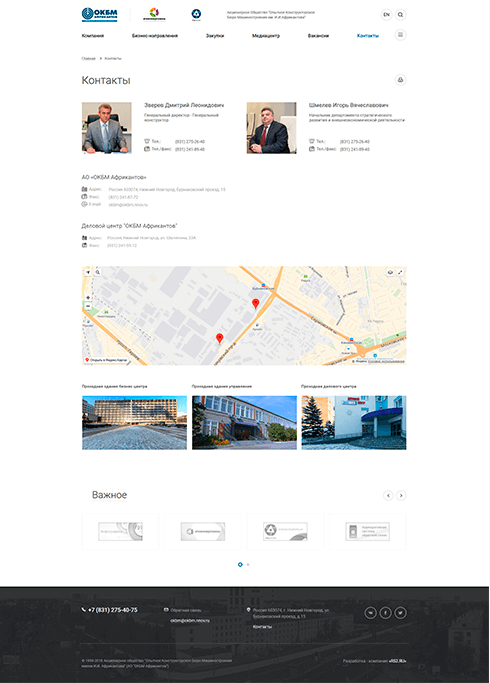The image size is (490, 683).
Task: Click the photo of Шмелев Игорь Вячеславович
Action: (271, 128)
